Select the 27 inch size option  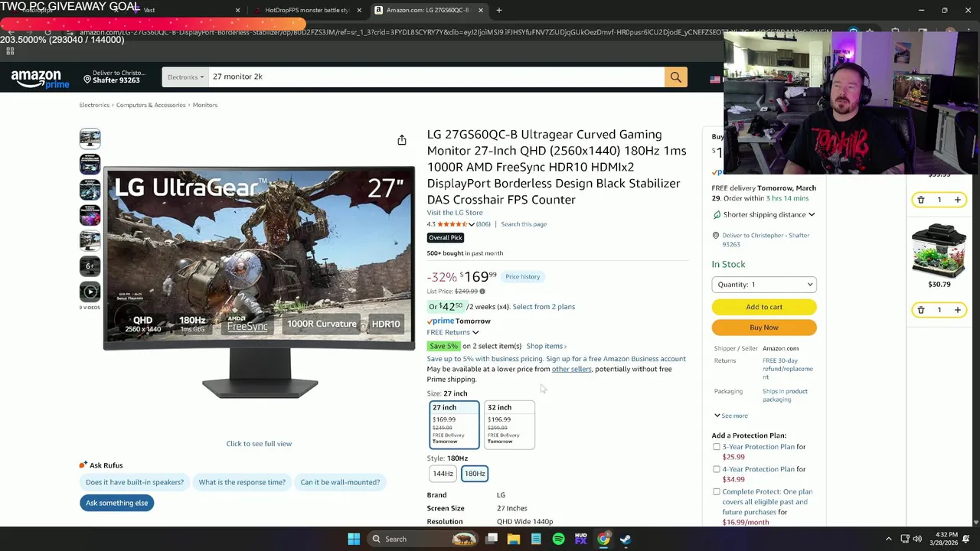(x=454, y=425)
